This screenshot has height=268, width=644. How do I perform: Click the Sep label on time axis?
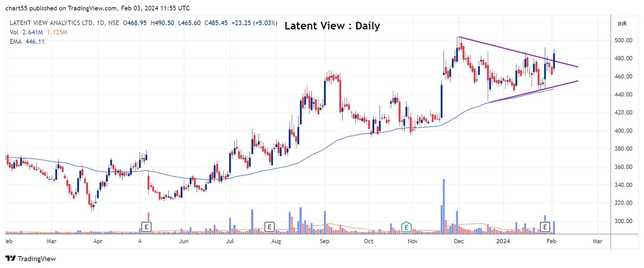324,241
